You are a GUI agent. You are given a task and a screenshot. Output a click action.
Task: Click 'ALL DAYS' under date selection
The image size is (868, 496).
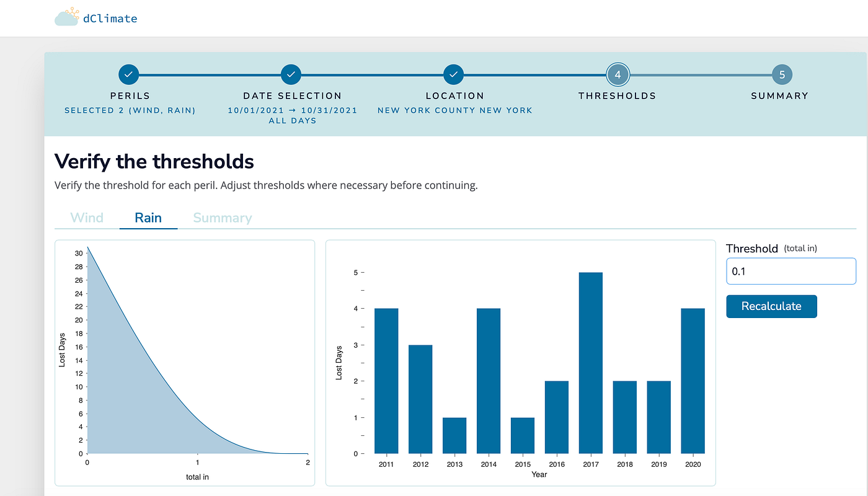293,121
